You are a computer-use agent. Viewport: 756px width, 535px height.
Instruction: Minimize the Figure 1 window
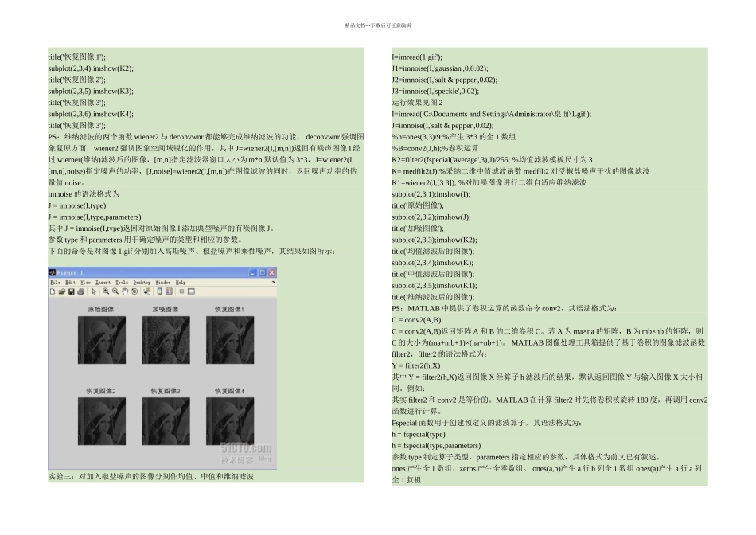(x=252, y=272)
